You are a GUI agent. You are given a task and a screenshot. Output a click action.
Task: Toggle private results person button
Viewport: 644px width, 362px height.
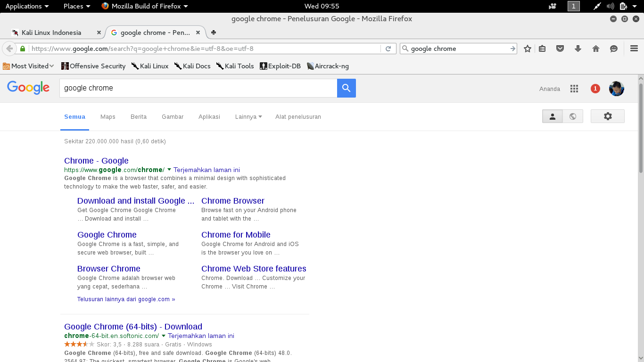(x=553, y=116)
